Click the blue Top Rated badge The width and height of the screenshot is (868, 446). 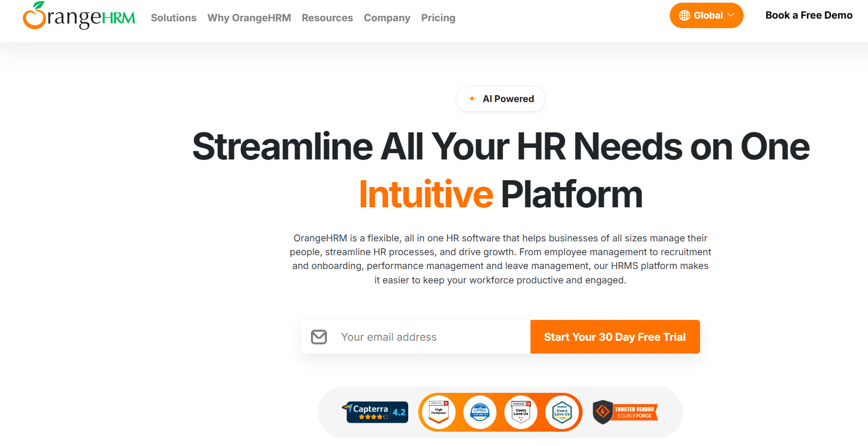[480, 412]
